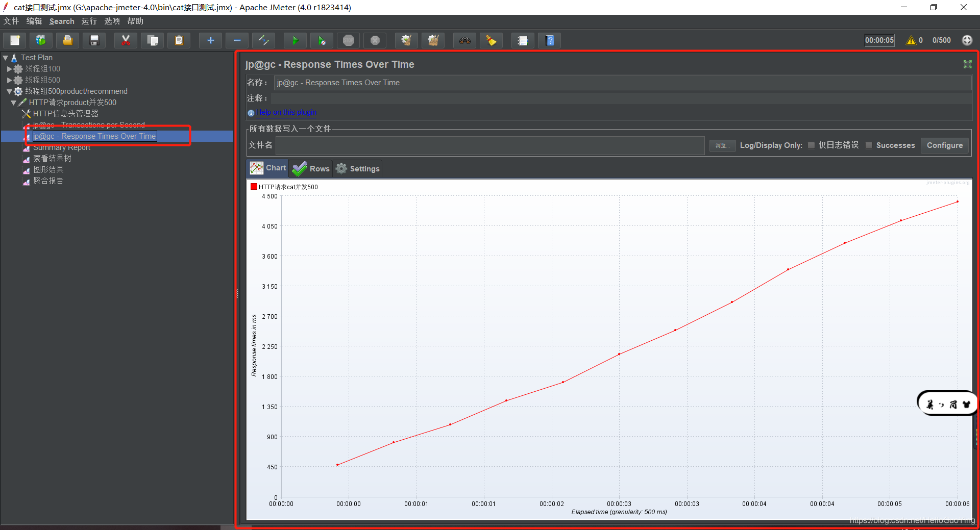The width and height of the screenshot is (980, 530).
Task: Expand all nodes with the plus icon
Action: pos(210,40)
